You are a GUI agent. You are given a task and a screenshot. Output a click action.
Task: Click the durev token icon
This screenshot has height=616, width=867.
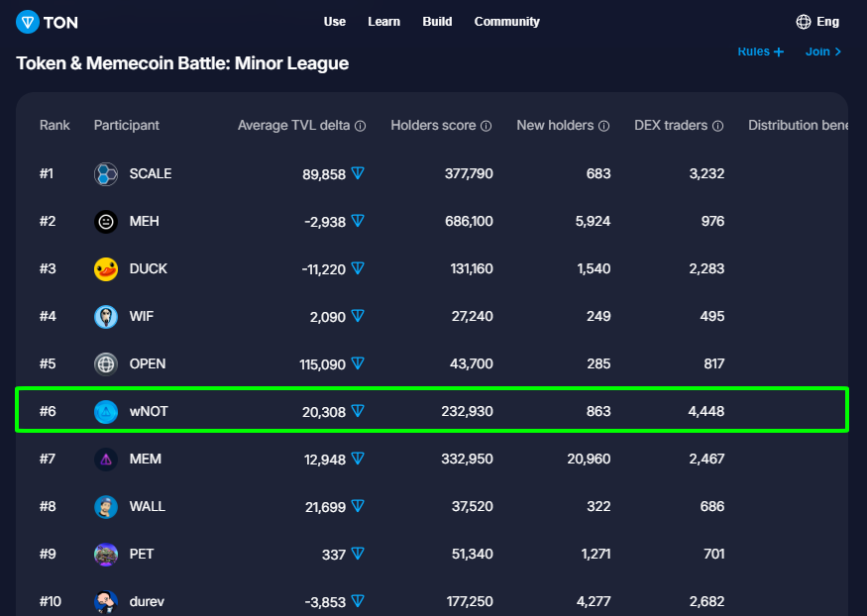point(106,601)
